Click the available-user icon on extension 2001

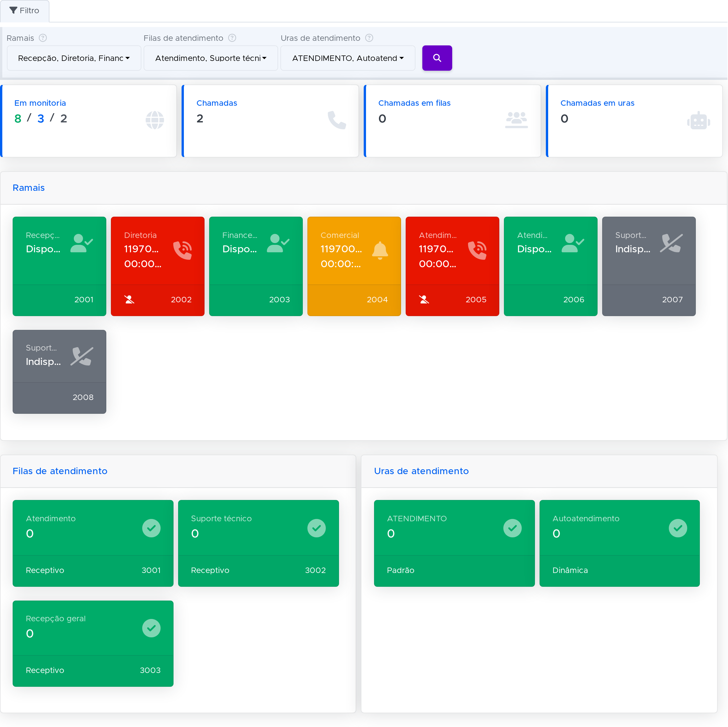(x=82, y=243)
